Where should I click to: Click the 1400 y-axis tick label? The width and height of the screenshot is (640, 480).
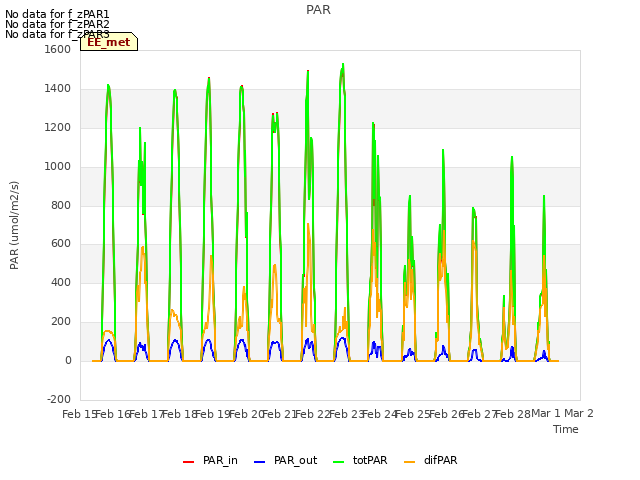point(58,89)
